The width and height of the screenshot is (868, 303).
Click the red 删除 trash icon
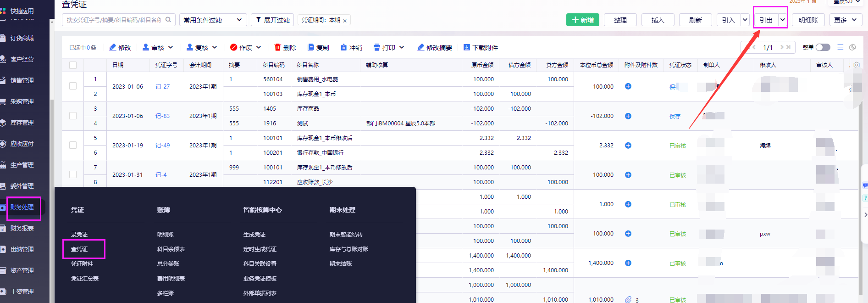click(277, 47)
